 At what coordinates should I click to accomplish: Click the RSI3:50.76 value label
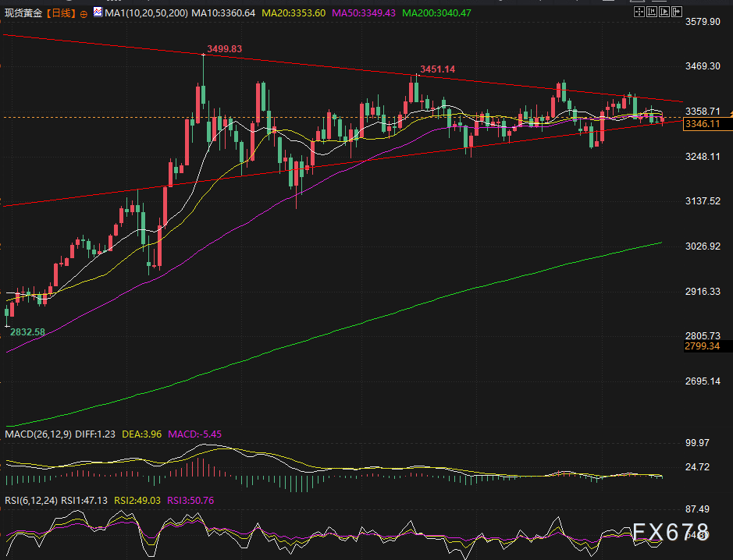(x=192, y=501)
